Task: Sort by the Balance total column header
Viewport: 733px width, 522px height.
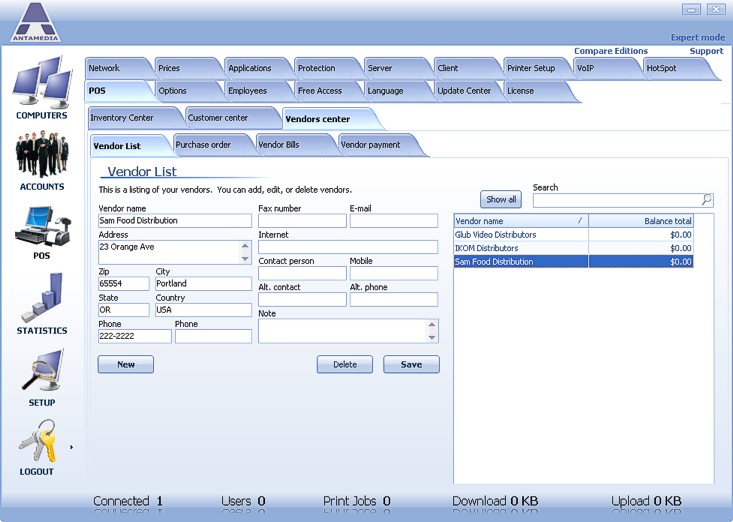Action: [640, 221]
